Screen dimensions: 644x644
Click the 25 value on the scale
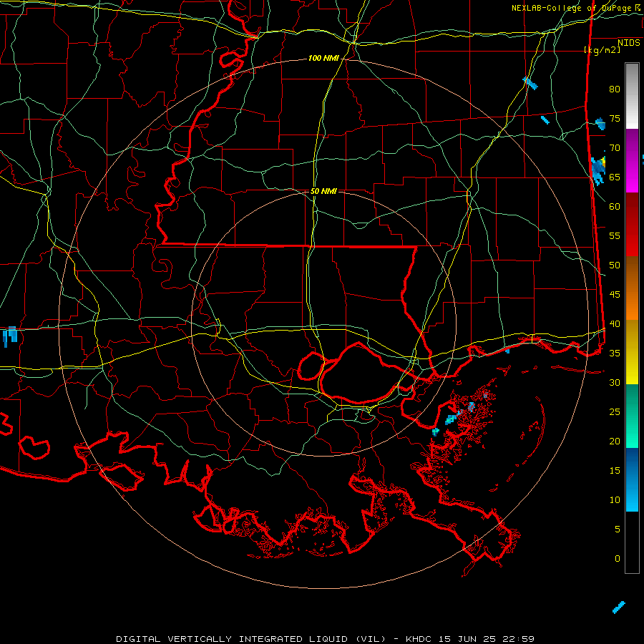coord(615,412)
